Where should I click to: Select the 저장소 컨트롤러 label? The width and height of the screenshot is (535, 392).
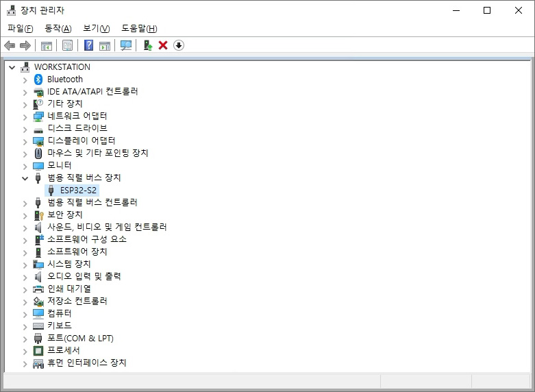coord(77,301)
